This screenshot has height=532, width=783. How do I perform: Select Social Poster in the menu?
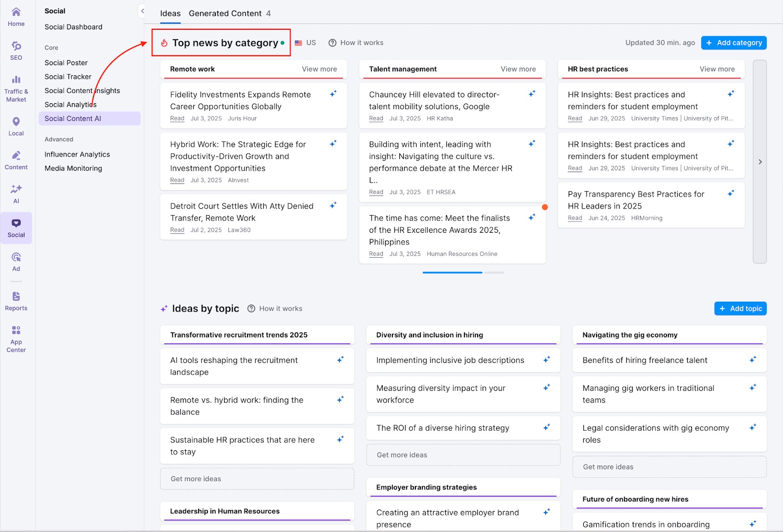point(66,63)
